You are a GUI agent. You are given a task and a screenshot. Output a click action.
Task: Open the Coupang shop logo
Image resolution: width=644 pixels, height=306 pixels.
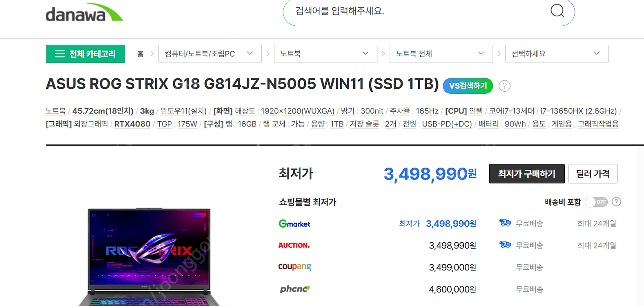[294, 267]
